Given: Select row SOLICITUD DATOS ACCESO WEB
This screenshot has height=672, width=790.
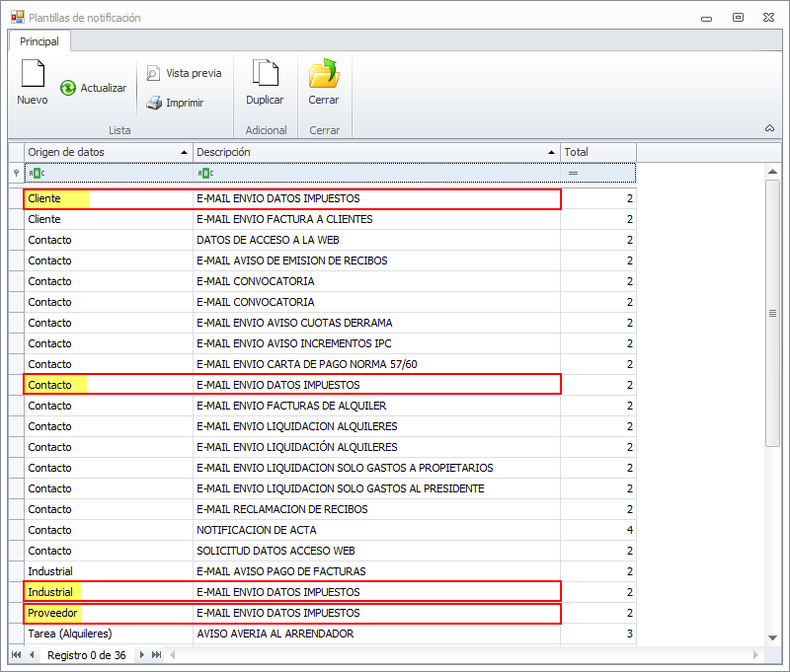Looking at the screenshot, I should pos(323,551).
